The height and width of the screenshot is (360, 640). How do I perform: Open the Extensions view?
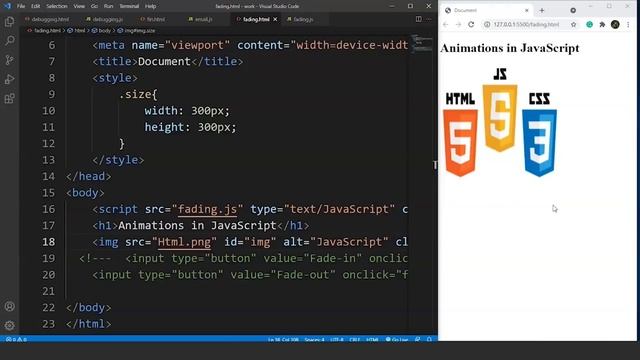9,98
